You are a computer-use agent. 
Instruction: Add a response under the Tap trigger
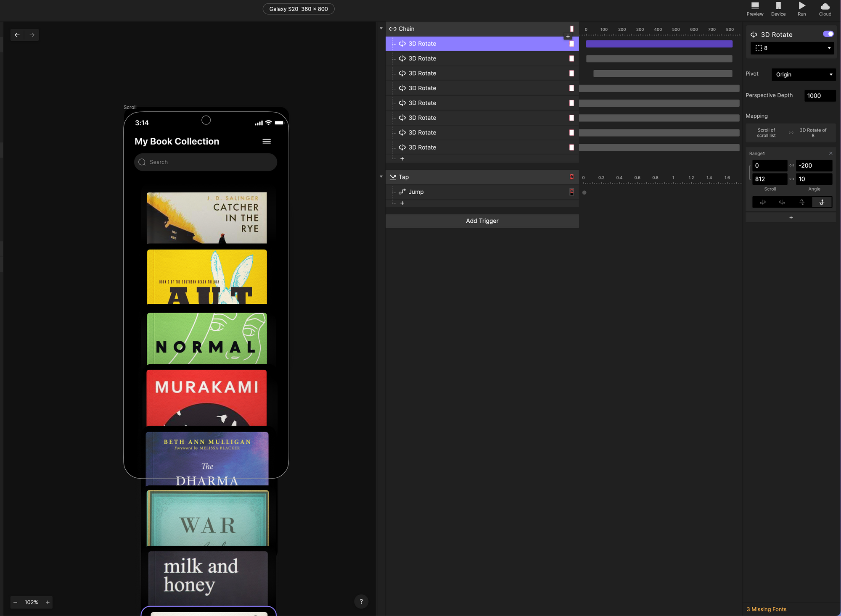click(x=402, y=203)
